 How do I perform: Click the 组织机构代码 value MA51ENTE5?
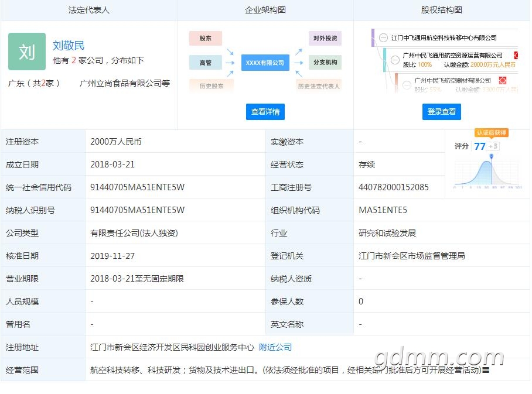tap(383, 210)
